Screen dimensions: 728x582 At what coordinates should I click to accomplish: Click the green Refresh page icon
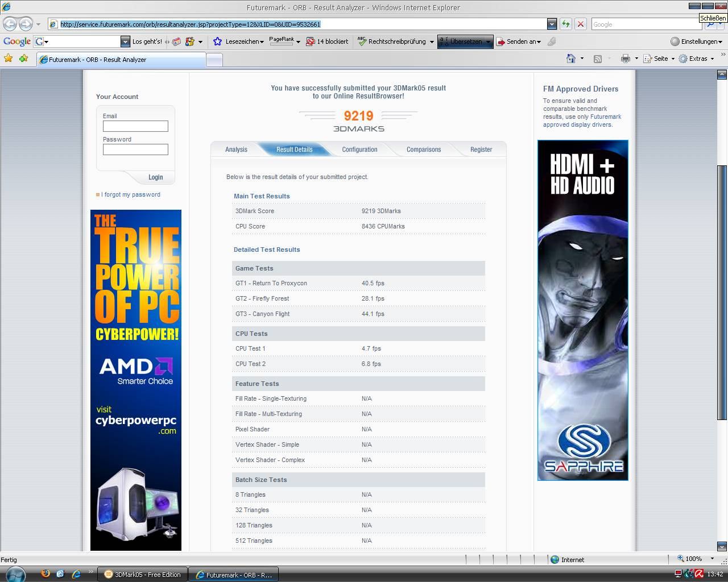click(x=565, y=24)
